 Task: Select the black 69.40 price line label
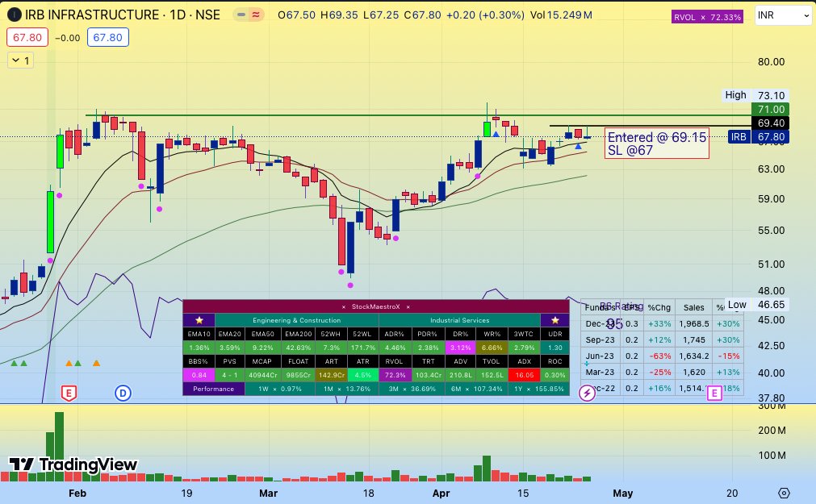tap(771, 123)
